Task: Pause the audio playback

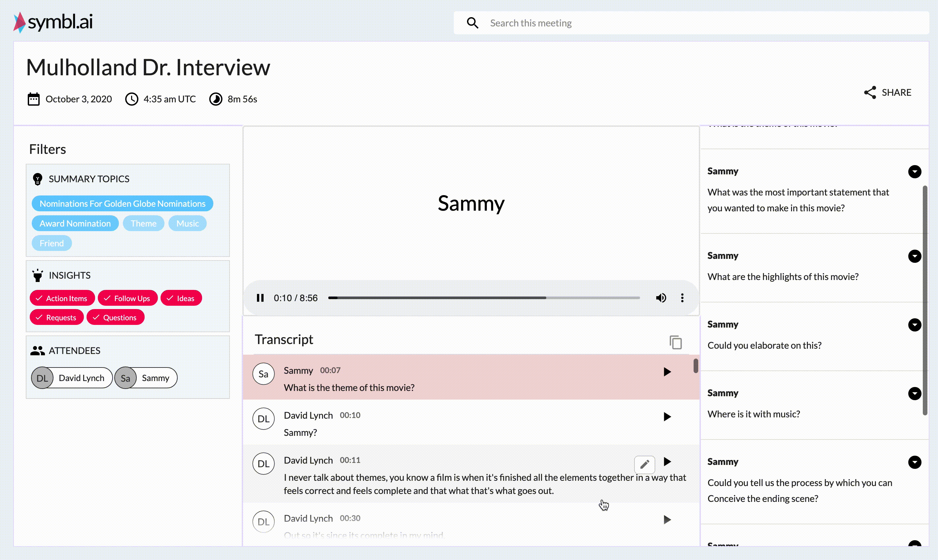Action: click(x=260, y=298)
